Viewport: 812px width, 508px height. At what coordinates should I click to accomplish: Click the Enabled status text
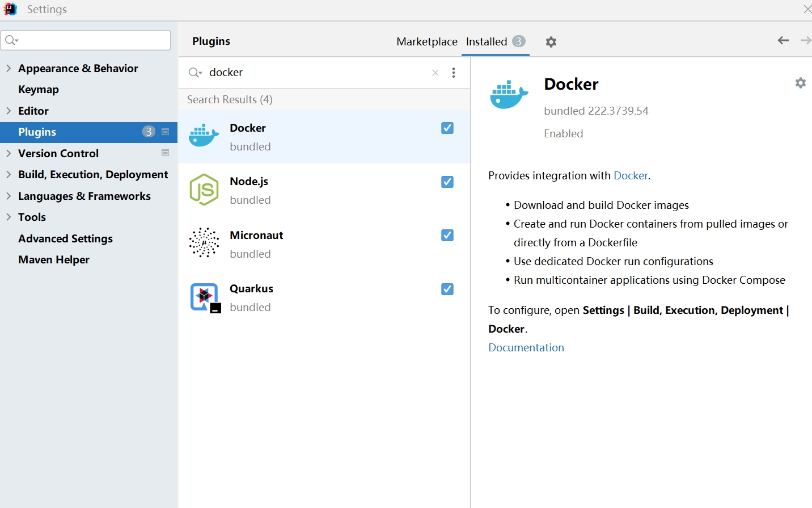[563, 133]
